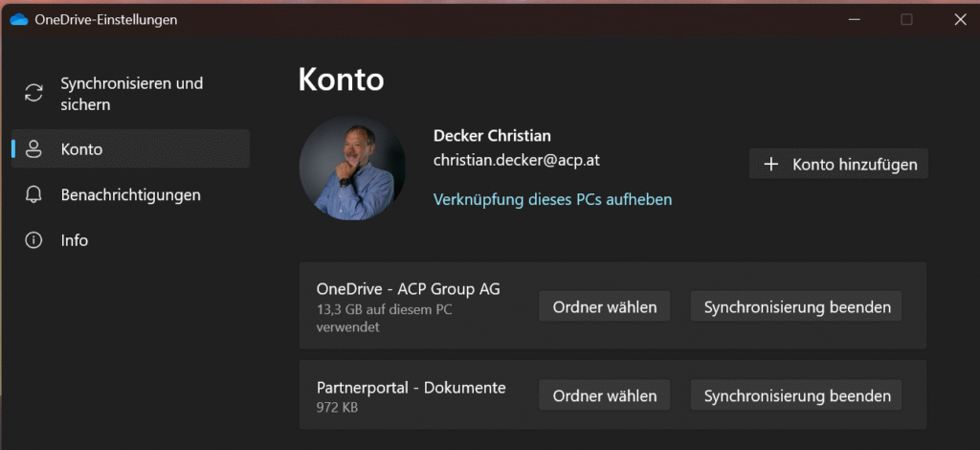The width and height of the screenshot is (980, 450).
Task: Stop syncing Partnerportal - Dokumente
Action: tap(797, 395)
